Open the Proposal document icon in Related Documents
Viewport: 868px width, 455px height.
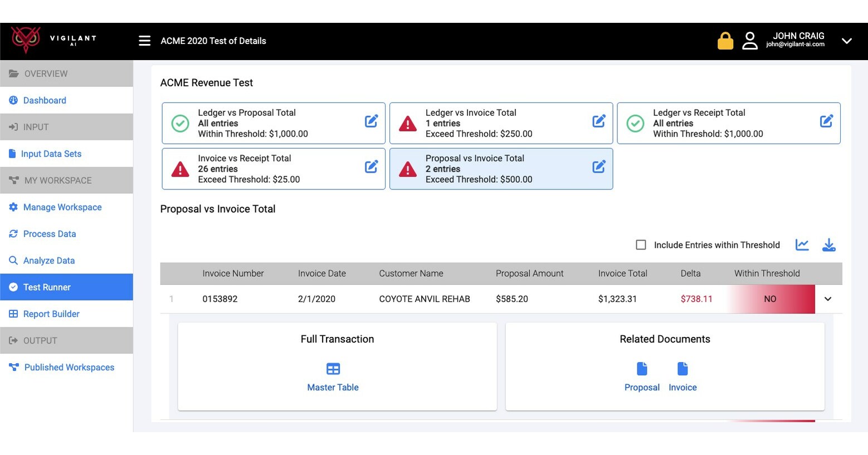(641, 369)
